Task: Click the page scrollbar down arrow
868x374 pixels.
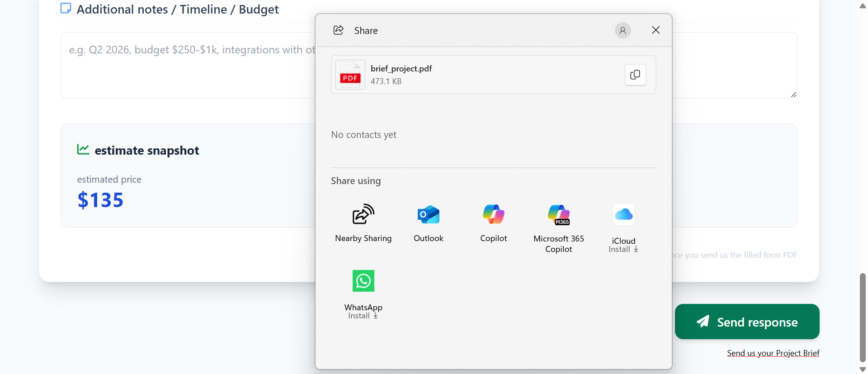Action: (863, 369)
